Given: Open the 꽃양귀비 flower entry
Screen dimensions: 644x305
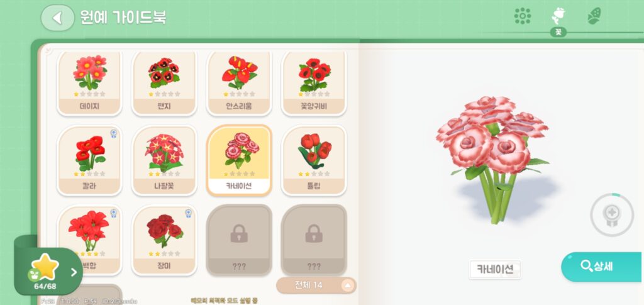Looking at the screenshot, I should click(314, 82).
